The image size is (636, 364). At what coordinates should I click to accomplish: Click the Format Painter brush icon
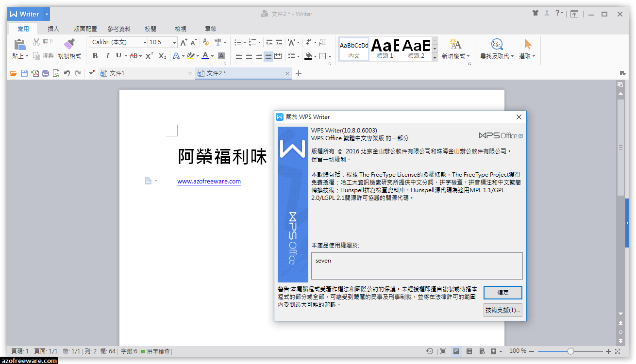click(x=69, y=44)
